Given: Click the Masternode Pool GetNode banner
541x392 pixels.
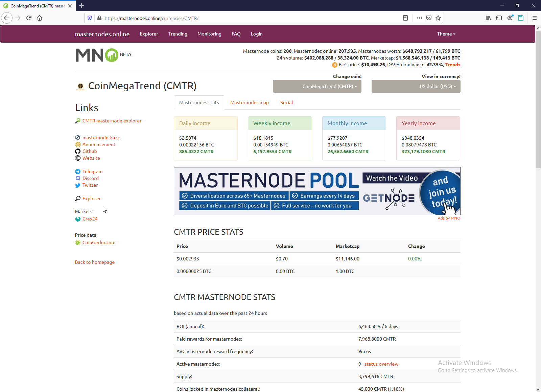Looking at the screenshot, I should click(317, 191).
